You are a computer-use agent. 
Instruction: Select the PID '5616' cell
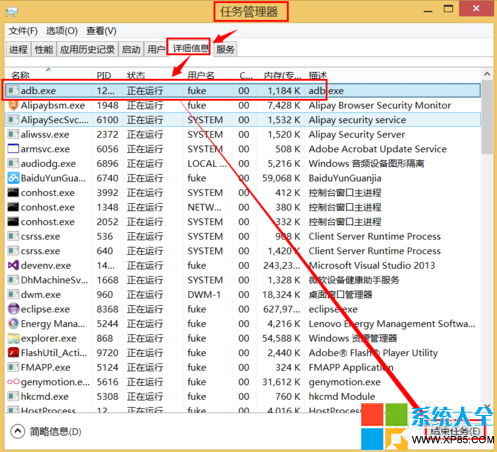107,382
